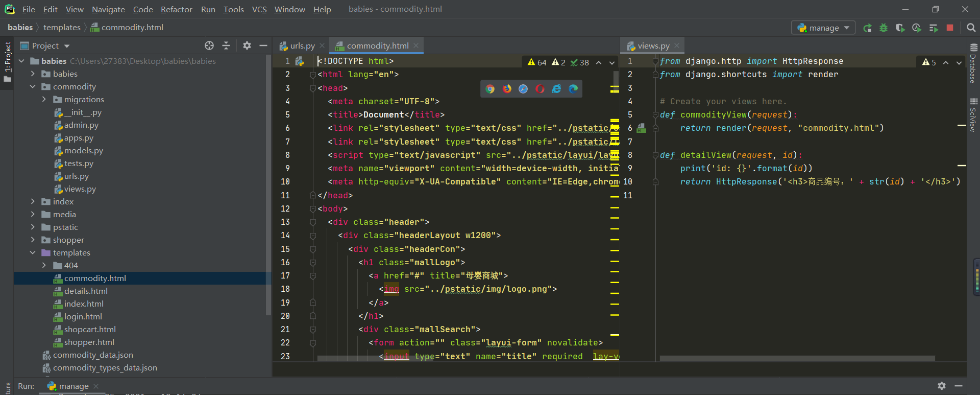Image resolution: width=980 pixels, height=395 pixels.
Task: Fold import block in views.py line 1
Action: (655, 61)
